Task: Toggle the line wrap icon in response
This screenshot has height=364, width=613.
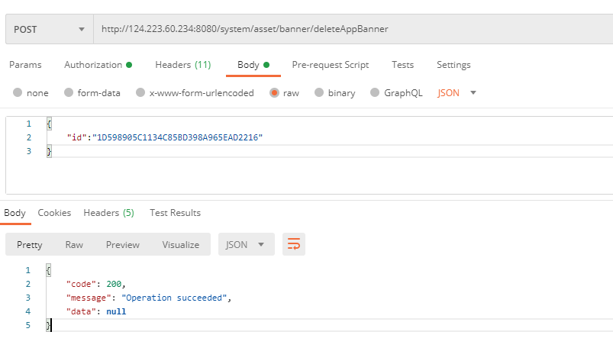Action: pyautogui.click(x=294, y=244)
